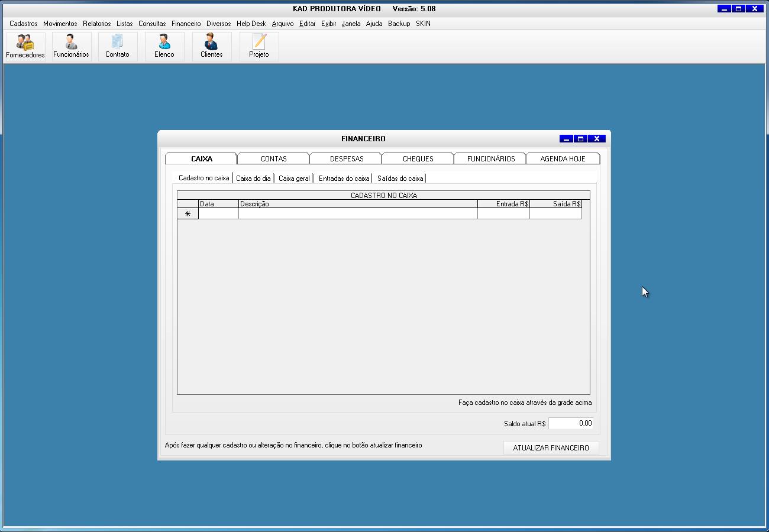The image size is (769, 532).
Task: Click the Saldo atual R$ field
Action: [x=571, y=423]
